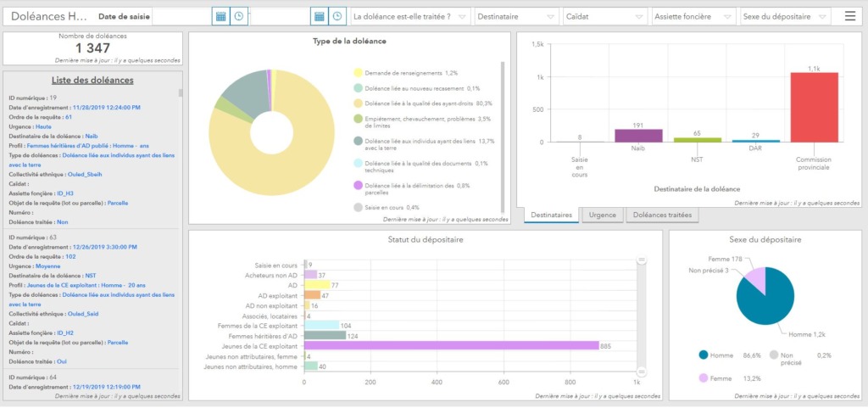The width and height of the screenshot is (868, 408).
Task: Select the blue DAR bar
Action: coord(755,141)
